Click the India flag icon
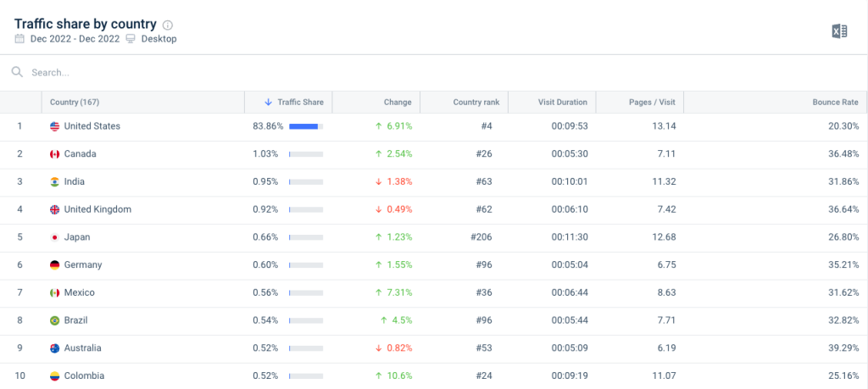Viewport: 868px width, 389px height. [x=55, y=181]
